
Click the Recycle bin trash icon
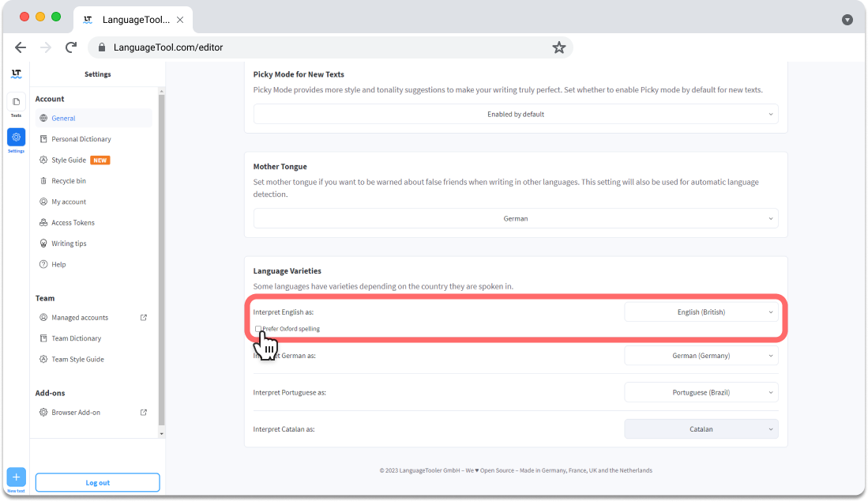tap(43, 180)
